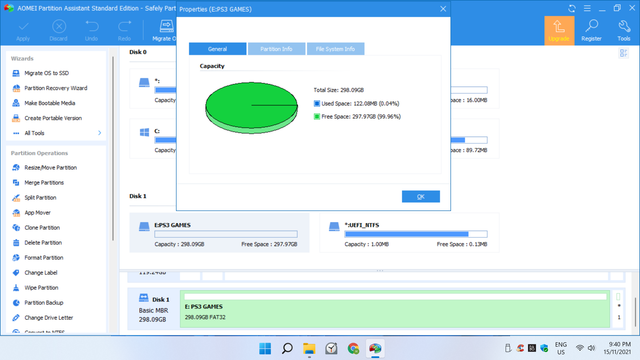Click the UEFI_NTFS usage bar
640x360 pixels.
point(416,234)
